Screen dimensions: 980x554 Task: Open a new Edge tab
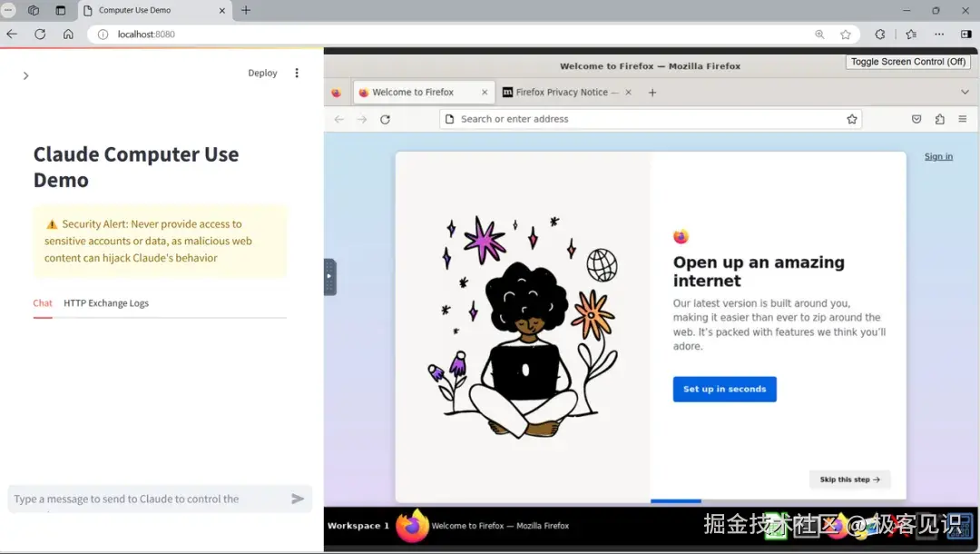[246, 10]
